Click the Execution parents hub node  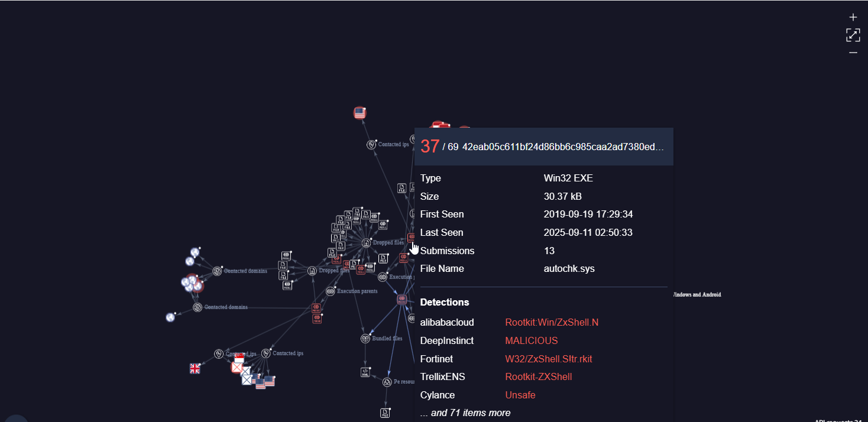pos(331,291)
